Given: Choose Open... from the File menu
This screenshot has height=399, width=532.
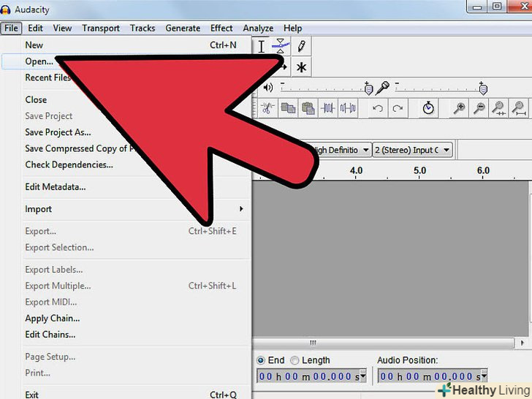Looking at the screenshot, I should coord(39,61).
